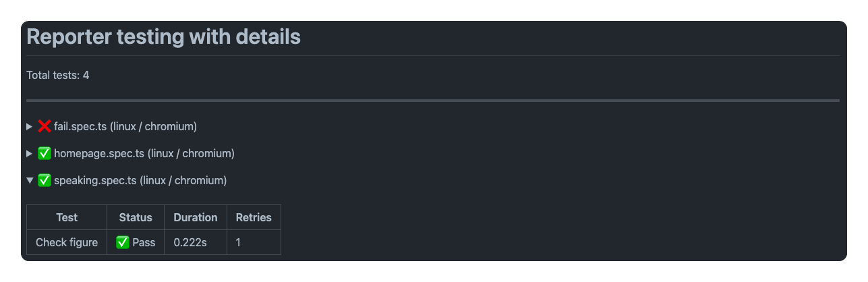The height and width of the screenshot is (282, 868).
Task: Click the 0.222s duration cell
Action: pos(190,242)
